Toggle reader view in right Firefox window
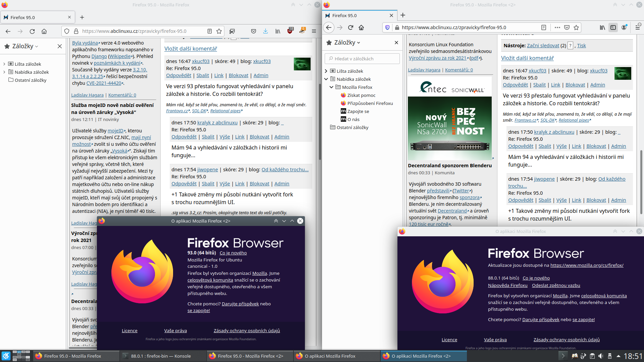 click(x=544, y=27)
